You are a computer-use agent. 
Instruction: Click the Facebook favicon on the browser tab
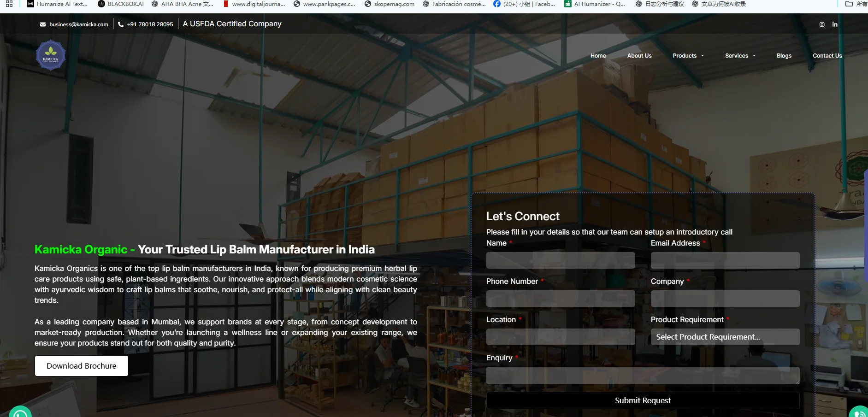[x=496, y=4]
